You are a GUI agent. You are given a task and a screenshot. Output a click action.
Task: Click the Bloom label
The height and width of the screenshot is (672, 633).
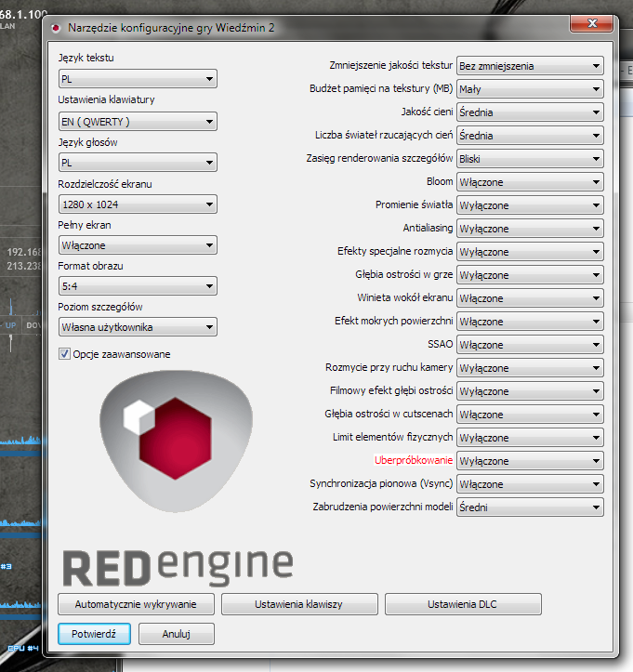[440, 182]
